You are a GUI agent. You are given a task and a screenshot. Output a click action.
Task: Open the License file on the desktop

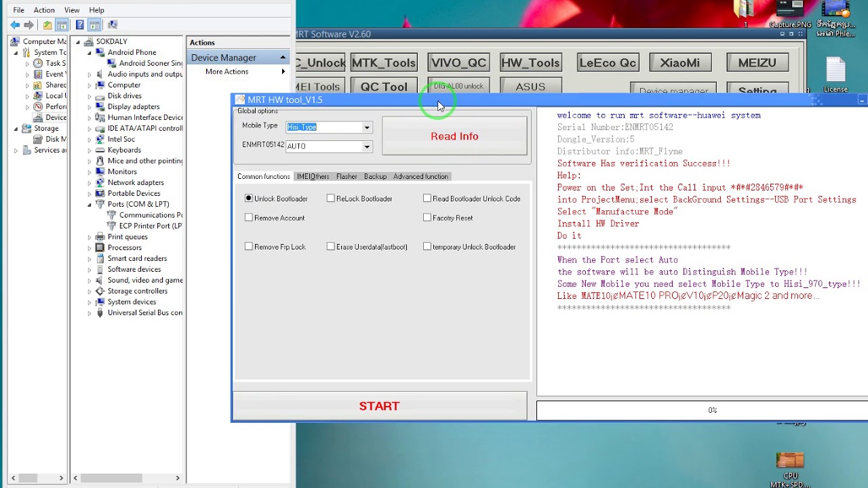click(835, 75)
